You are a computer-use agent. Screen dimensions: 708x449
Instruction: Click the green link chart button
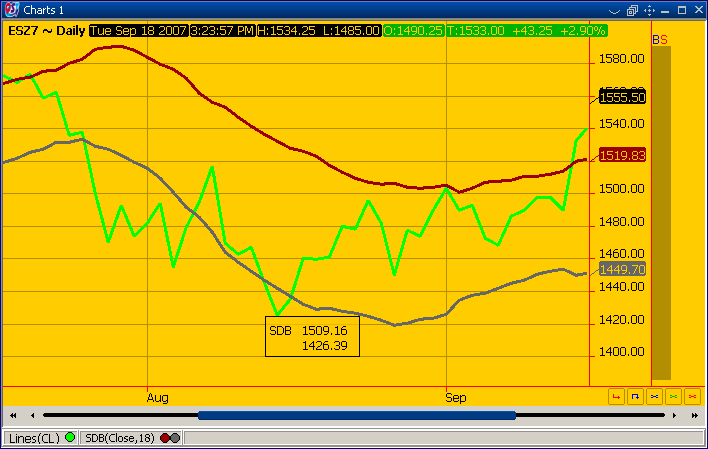tap(673, 397)
